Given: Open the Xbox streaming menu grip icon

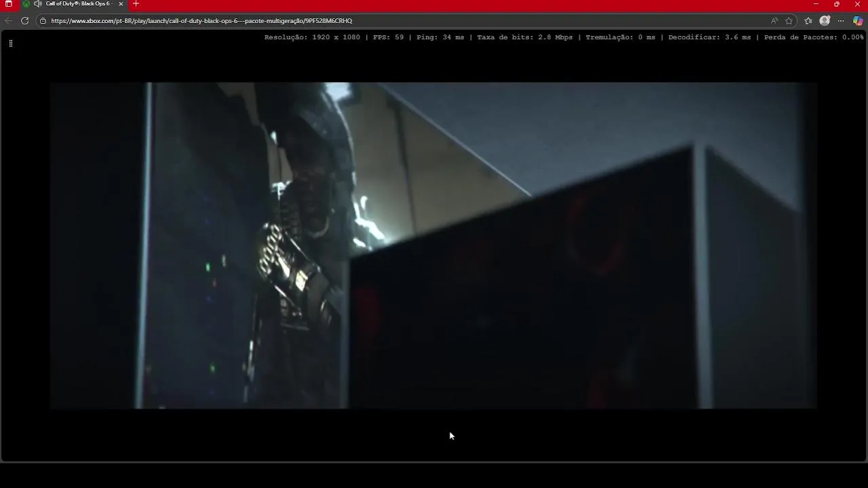Looking at the screenshot, I should 11,43.
